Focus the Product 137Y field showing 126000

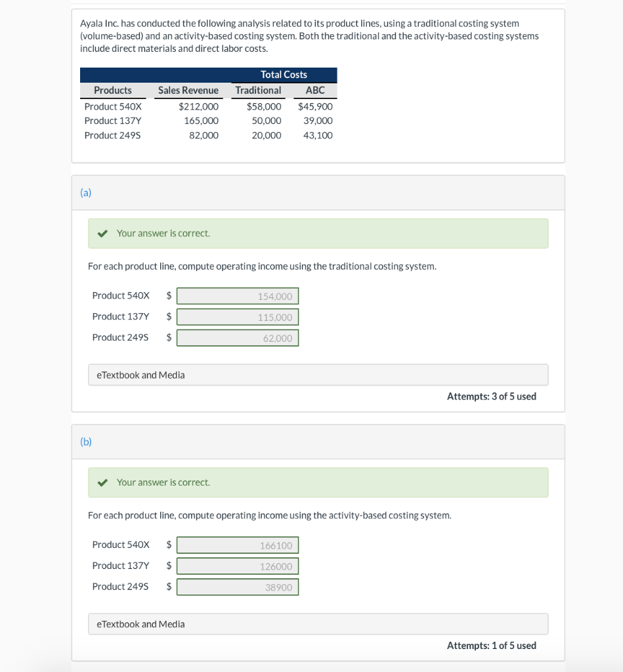tap(238, 566)
